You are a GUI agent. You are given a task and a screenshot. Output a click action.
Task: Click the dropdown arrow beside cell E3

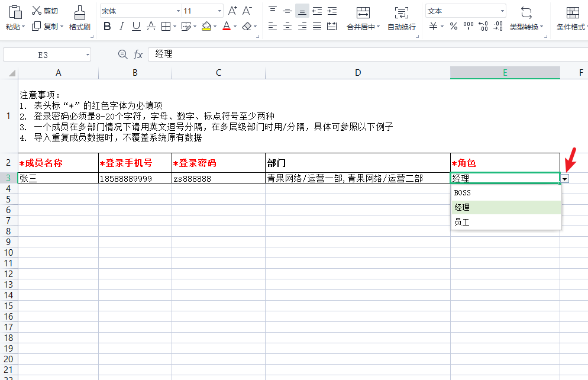coord(565,178)
